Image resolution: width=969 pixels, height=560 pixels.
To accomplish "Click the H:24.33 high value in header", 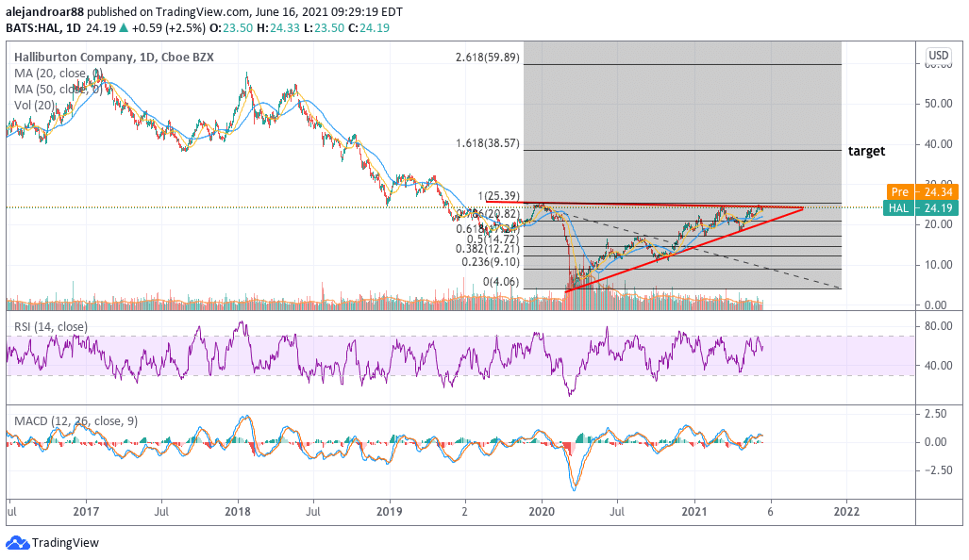I will 276,27.
